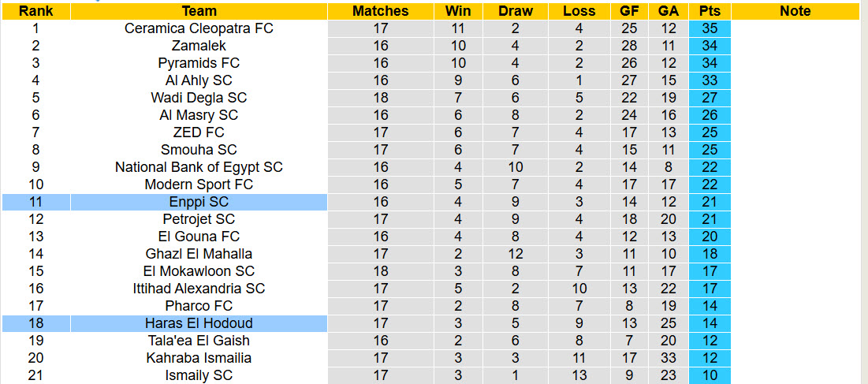Viewport: 868px width, 384px height.
Task: Select Pyramids FC in the table
Action: pyautogui.click(x=199, y=63)
